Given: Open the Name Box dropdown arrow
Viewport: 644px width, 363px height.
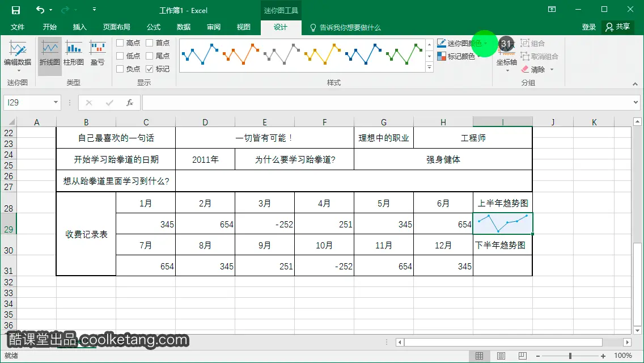Looking at the screenshot, I should pos(56,102).
